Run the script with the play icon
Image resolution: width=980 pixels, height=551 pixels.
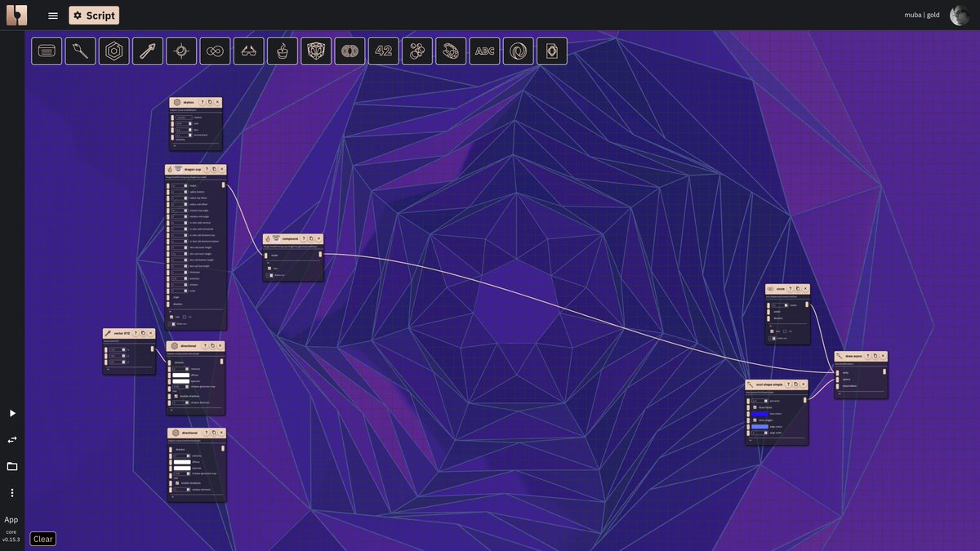(x=12, y=413)
